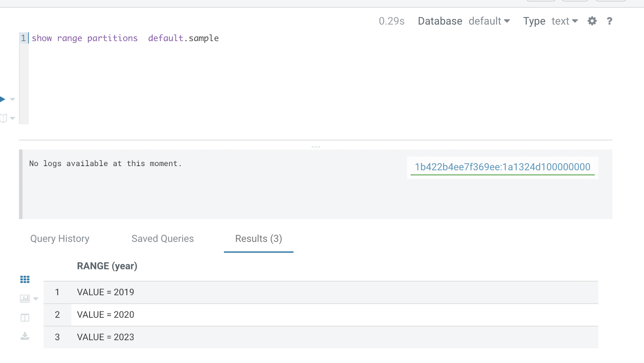Download the query results
The width and height of the screenshot is (644, 363).
pos(25,336)
